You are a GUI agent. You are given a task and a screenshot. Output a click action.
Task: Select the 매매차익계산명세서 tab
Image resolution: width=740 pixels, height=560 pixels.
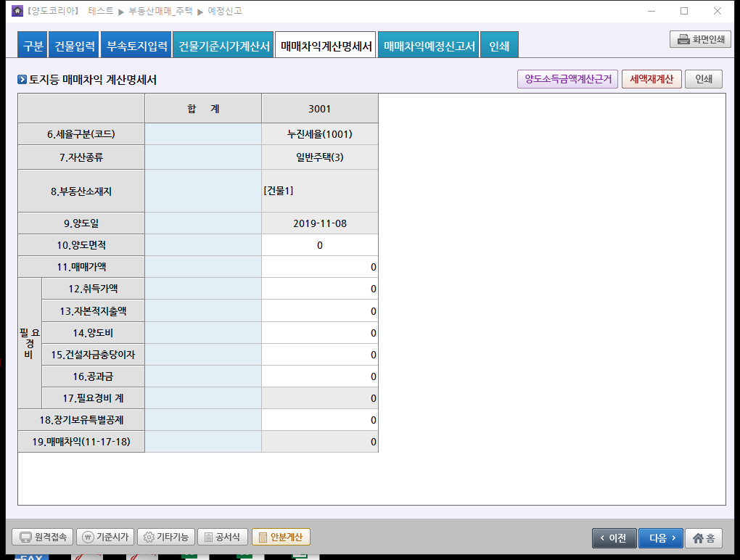click(x=326, y=45)
